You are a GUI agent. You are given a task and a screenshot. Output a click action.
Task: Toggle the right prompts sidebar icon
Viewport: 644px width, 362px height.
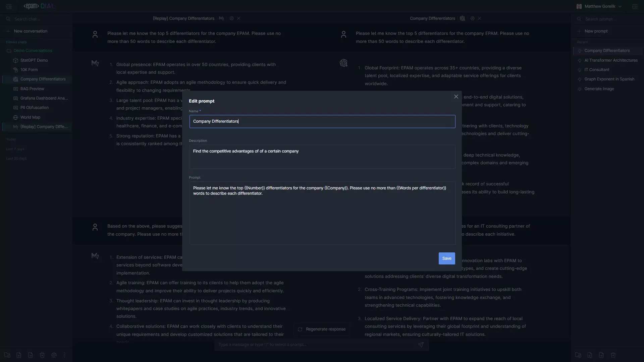(x=635, y=6)
